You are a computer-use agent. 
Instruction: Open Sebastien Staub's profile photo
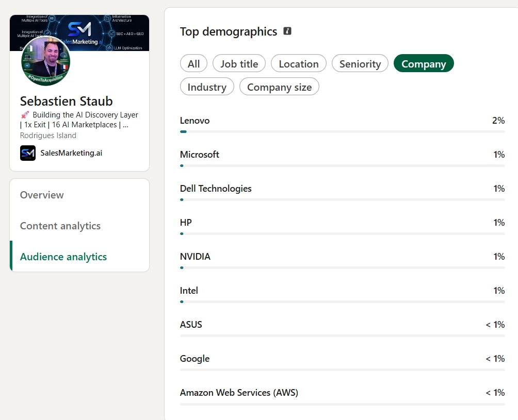click(45, 61)
